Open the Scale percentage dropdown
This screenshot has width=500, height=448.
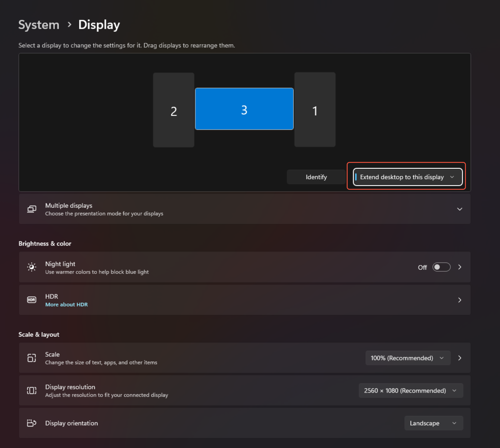pyautogui.click(x=408, y=358)
